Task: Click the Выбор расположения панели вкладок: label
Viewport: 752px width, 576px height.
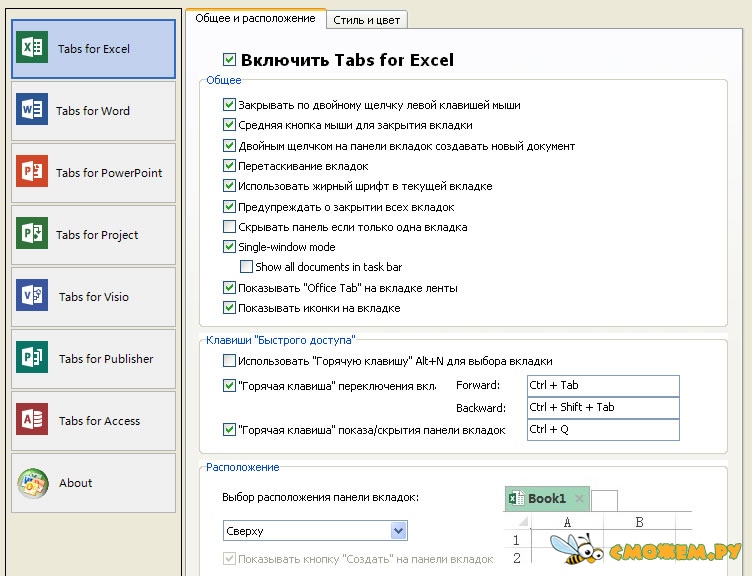Action: [320, 497]
